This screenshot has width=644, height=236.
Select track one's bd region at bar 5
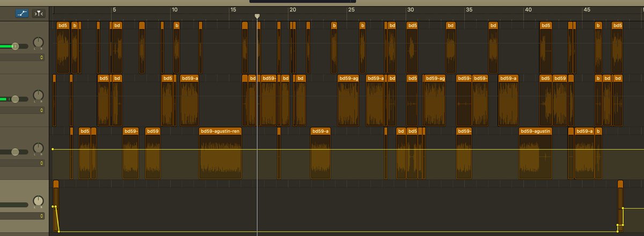[117, 47]
